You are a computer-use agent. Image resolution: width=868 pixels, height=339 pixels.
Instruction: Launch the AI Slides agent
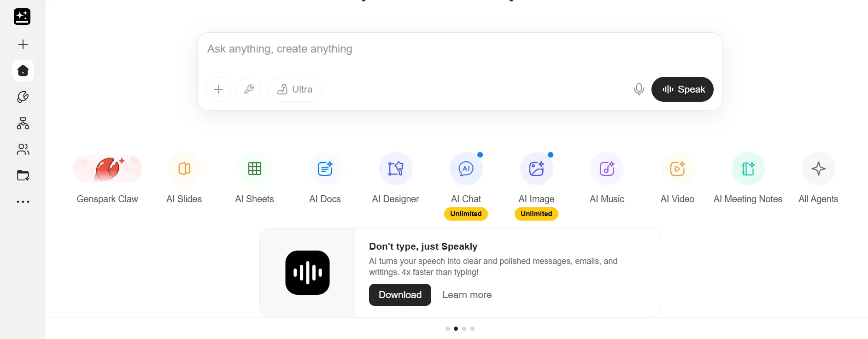(184, 179)
